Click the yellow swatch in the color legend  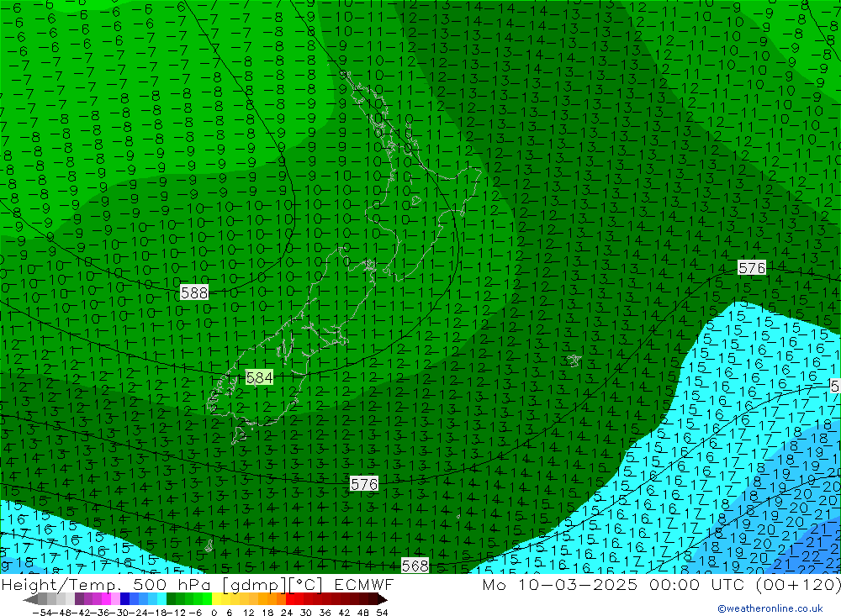point(216,599)
